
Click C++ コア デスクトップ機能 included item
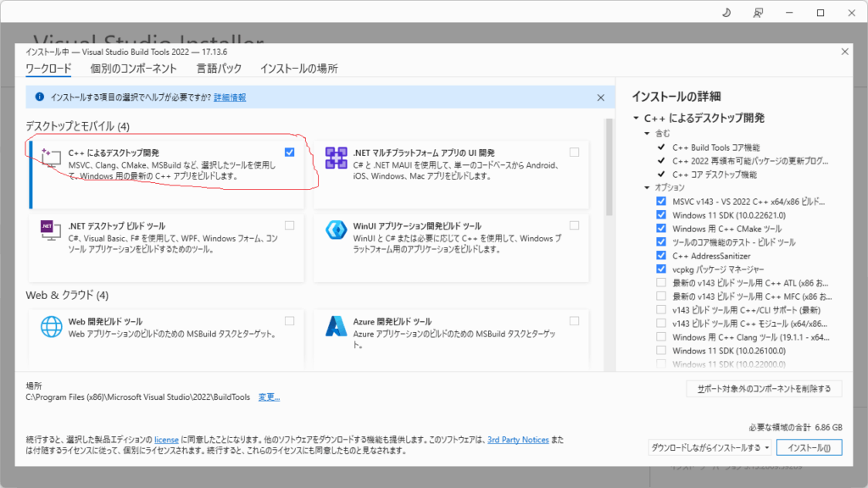pos(714,175)
